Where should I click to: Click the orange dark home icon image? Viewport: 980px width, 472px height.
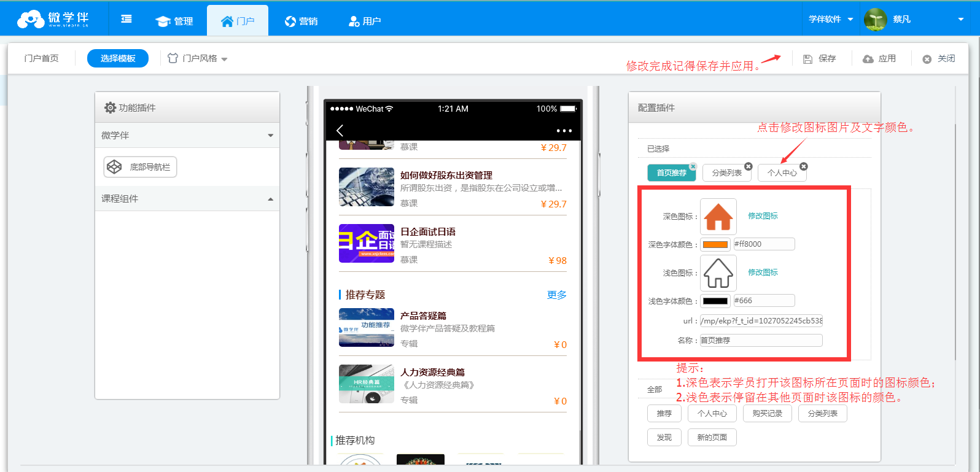[718, 217]
